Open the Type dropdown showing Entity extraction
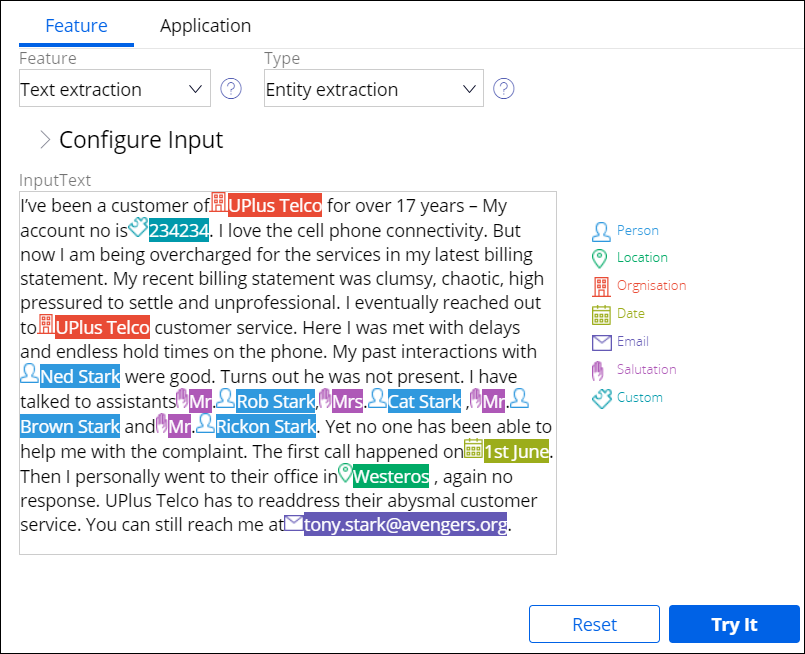The height and width of the screenshot is (654, 805). coord(373,89)
